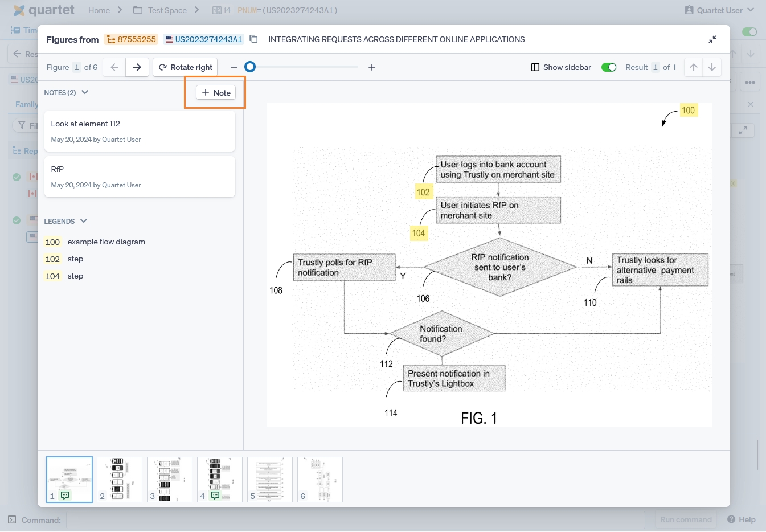Open family link 87555255
Screen dimensions: 766x532
coord(132,39)
